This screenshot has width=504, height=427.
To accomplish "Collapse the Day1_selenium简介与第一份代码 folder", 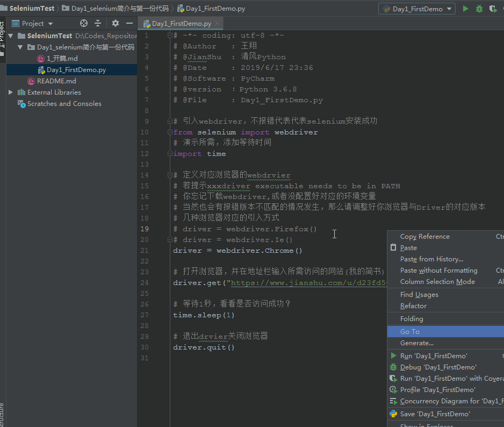I will point(20,47).
